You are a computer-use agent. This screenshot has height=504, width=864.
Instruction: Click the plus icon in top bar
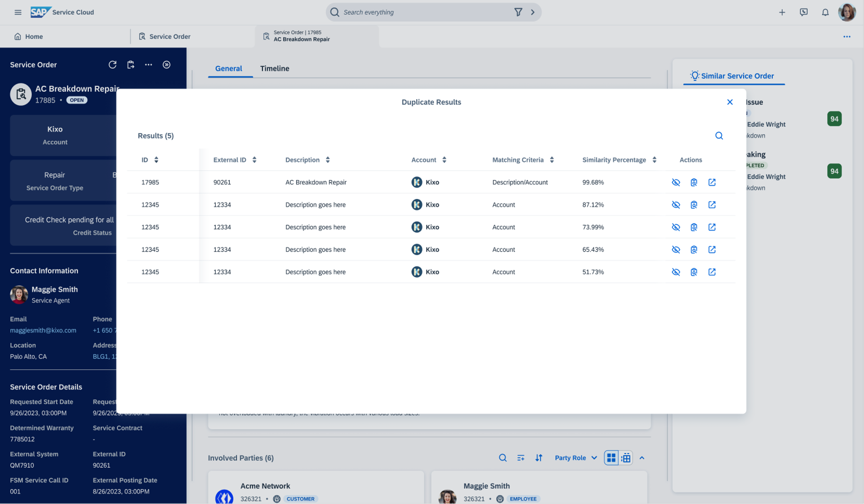[782, 12]
